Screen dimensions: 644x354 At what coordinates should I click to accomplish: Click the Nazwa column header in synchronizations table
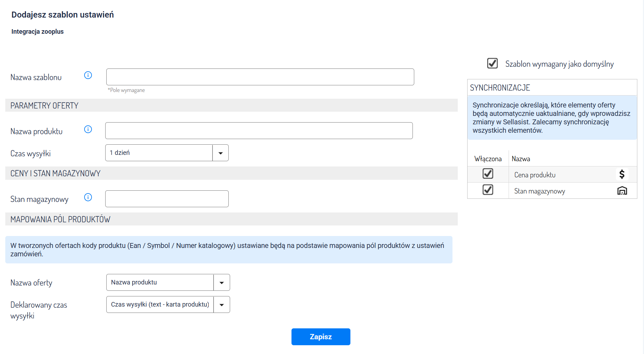pyautogui.click(x=521, y=159)
